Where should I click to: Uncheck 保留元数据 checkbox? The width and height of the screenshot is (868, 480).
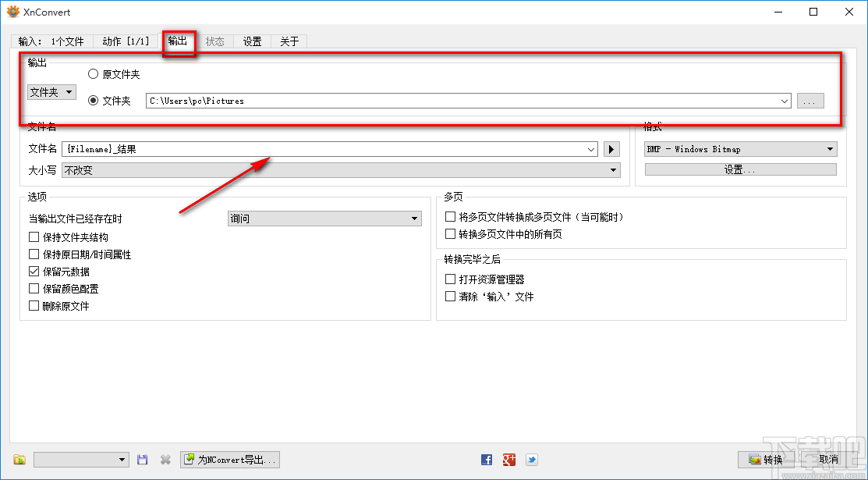tap(34, 272)
